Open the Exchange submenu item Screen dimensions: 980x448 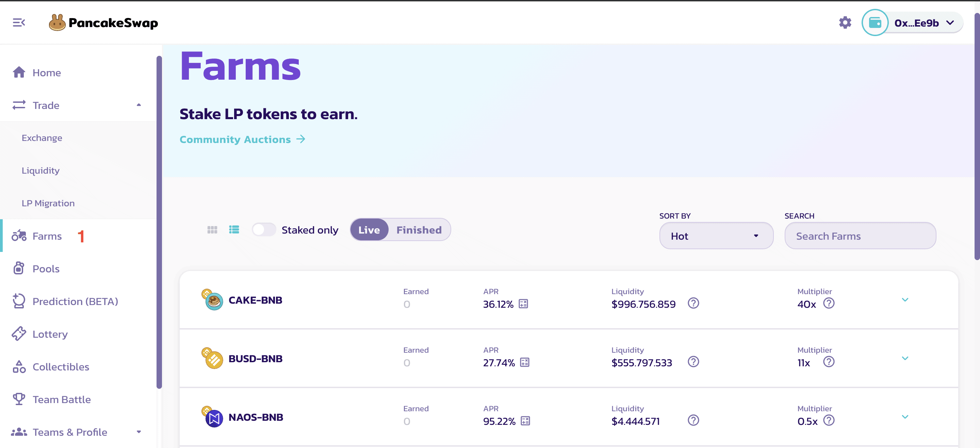click(42, 138)
